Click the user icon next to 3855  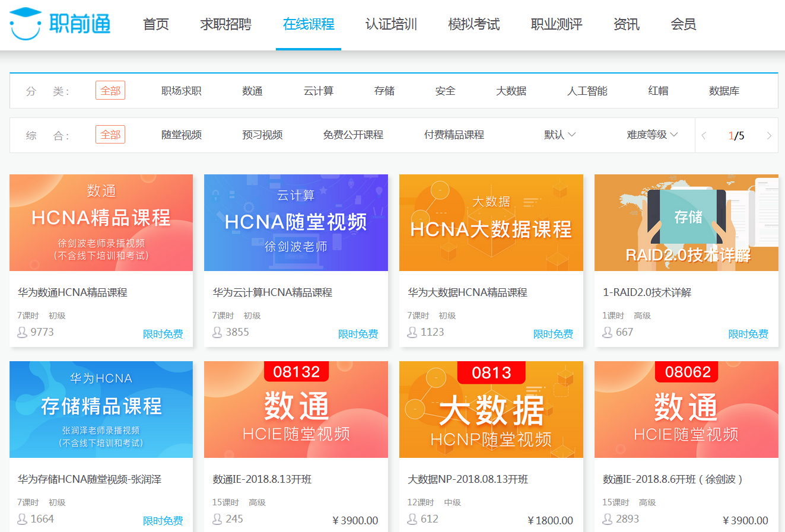[217, 332]
